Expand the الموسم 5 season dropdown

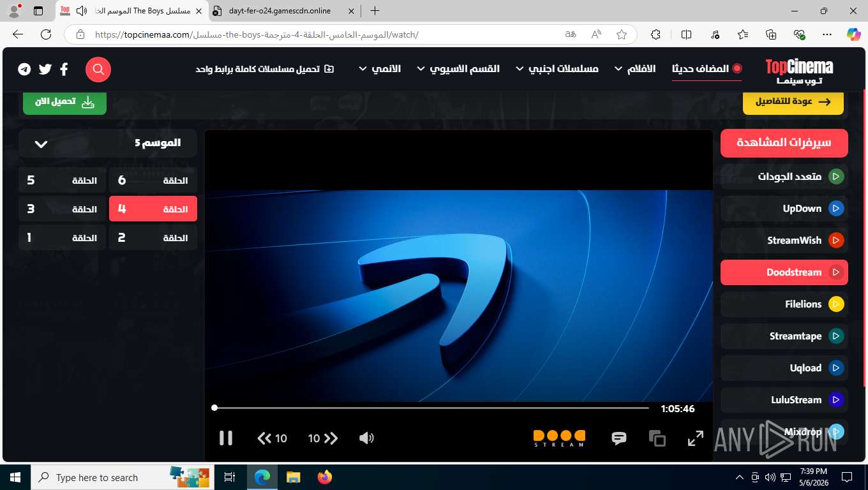tap(108, 144)
